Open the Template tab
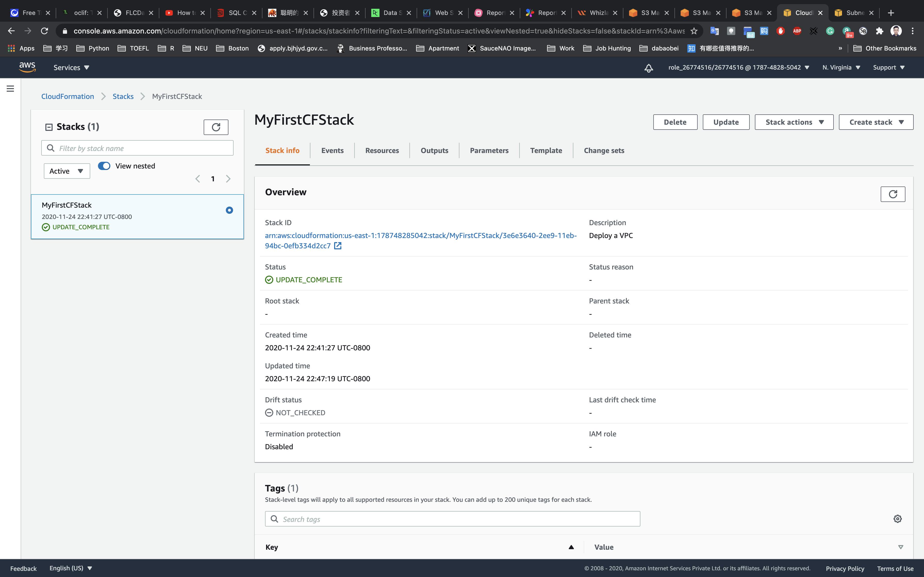Screen dimensions: 924x577 (x=546, y=150)
